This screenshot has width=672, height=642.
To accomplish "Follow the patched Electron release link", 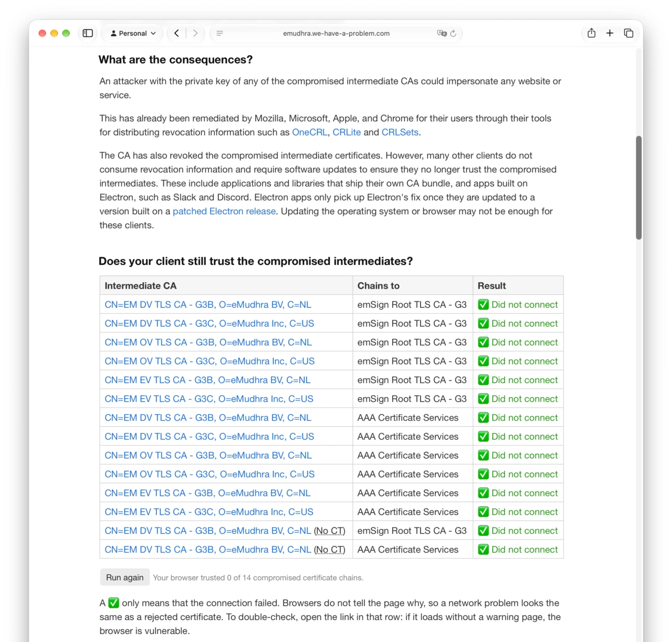I will pyautogui.click(x=224, y=211).
